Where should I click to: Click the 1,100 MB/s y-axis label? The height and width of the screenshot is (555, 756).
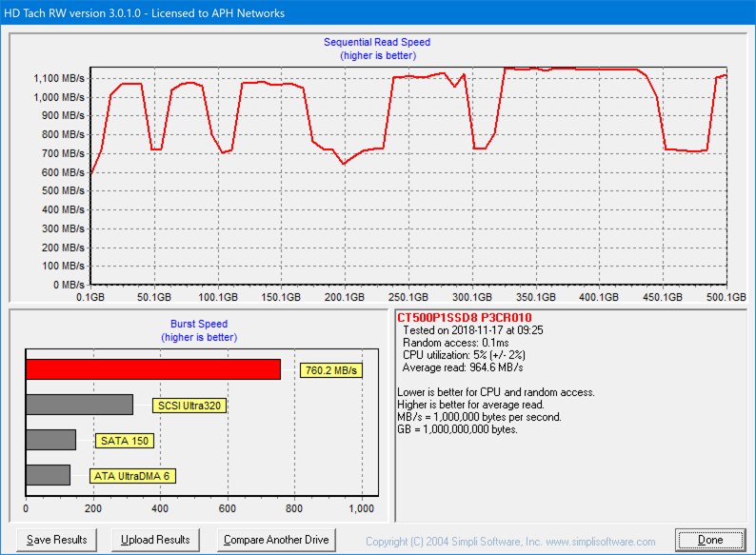59,78
